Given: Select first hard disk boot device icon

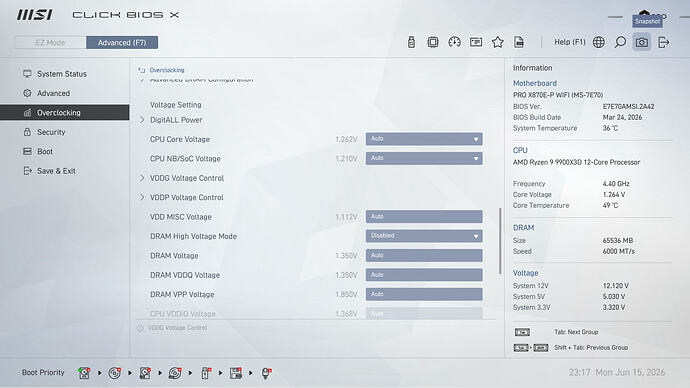Looking at the screenshot, I should pos(84,373).
